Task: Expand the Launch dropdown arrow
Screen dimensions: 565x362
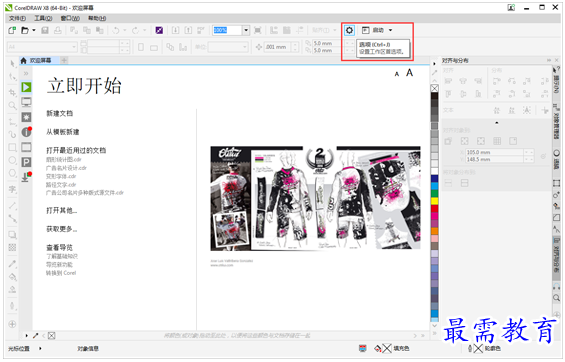Action: pos(390,30)
